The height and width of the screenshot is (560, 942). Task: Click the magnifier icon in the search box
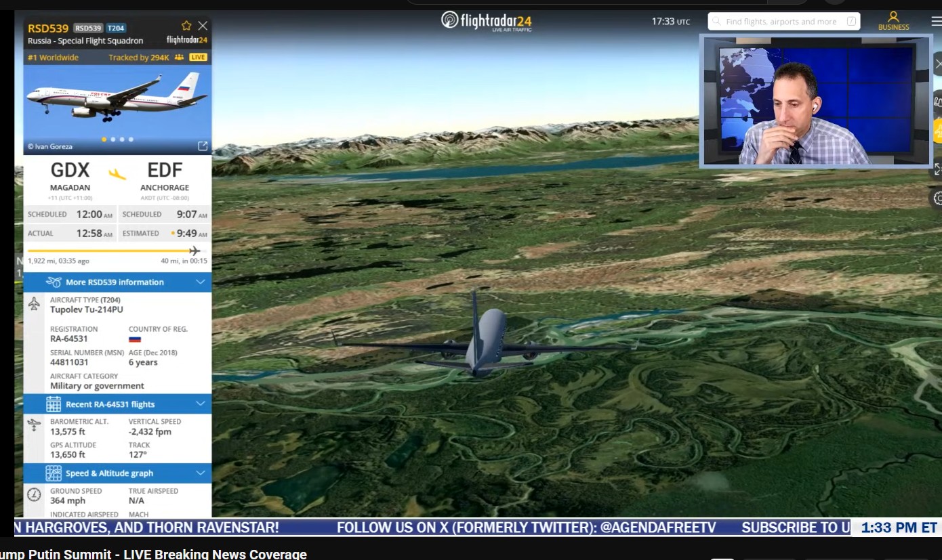[717, 22]
